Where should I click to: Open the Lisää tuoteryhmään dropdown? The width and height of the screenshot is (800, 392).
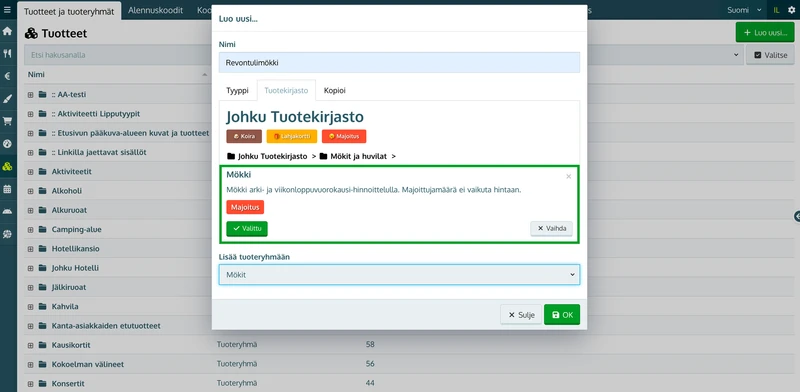tap(399, 275)
